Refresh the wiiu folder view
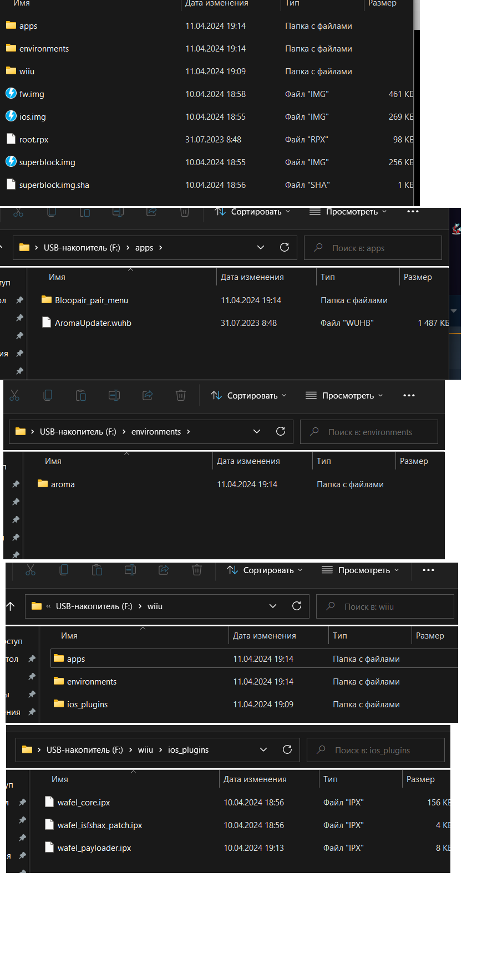Screen dimensions: 477x980 click(297, 606)
